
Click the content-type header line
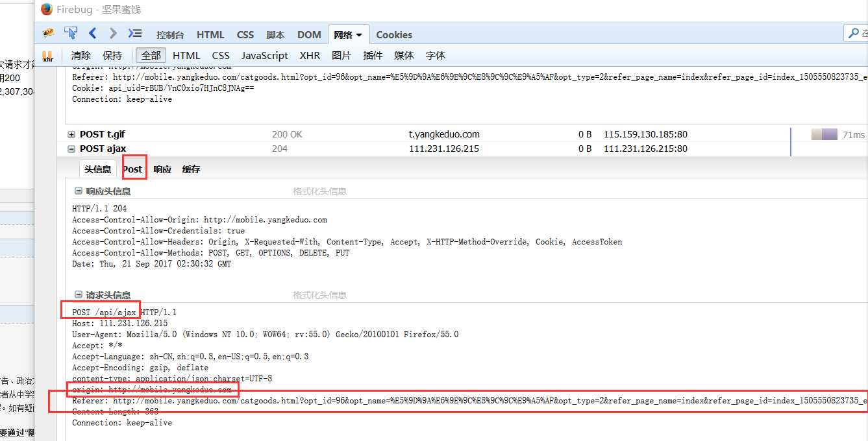(x=172, y=379)
